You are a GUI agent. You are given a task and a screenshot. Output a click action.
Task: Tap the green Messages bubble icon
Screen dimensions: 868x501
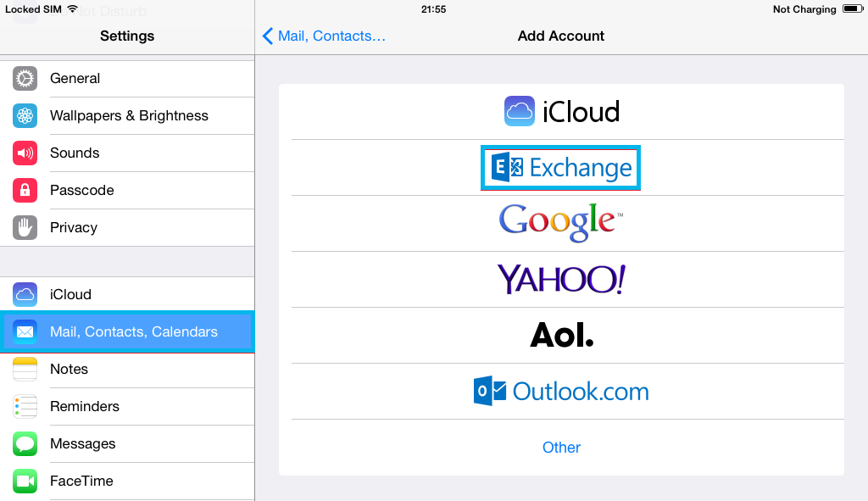25,443
